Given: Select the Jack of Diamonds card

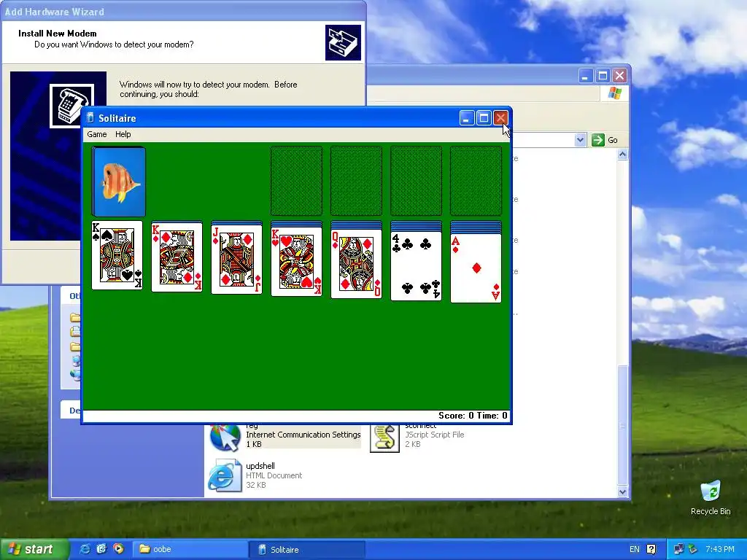Looking at the screenshot, I should coord(237,260).
